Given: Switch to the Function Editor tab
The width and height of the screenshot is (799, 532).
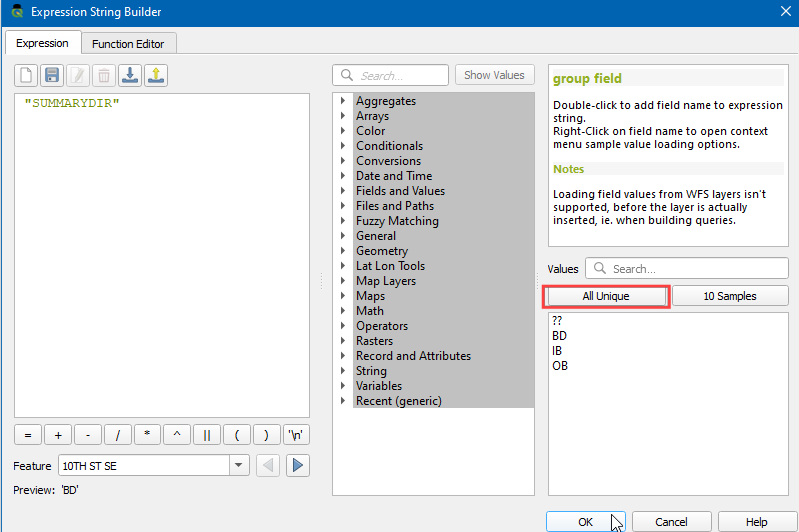Looking at the screenshot, I should point(128,44).
